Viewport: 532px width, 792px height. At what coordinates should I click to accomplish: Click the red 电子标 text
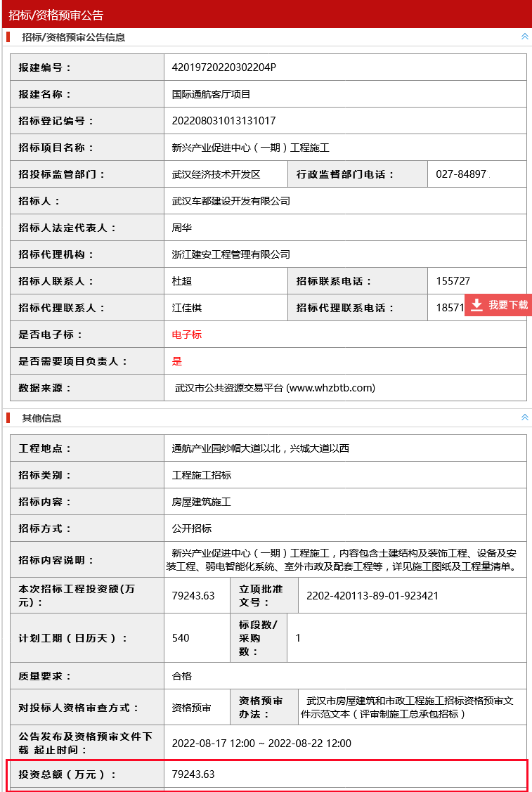pyautogui.click(x=187, y=335)
